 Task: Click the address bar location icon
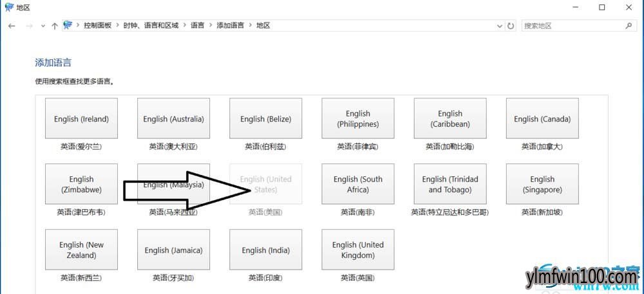(68, 25)
